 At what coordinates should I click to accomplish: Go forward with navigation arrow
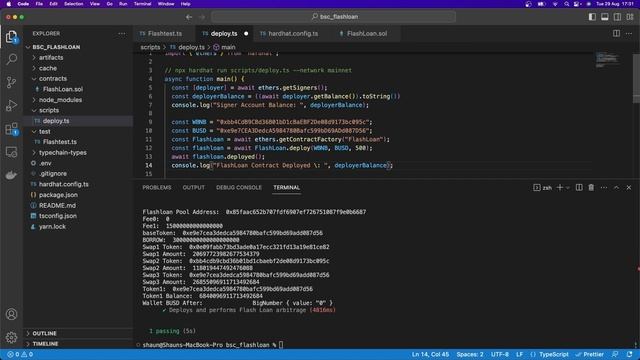[x=202, y=17]
